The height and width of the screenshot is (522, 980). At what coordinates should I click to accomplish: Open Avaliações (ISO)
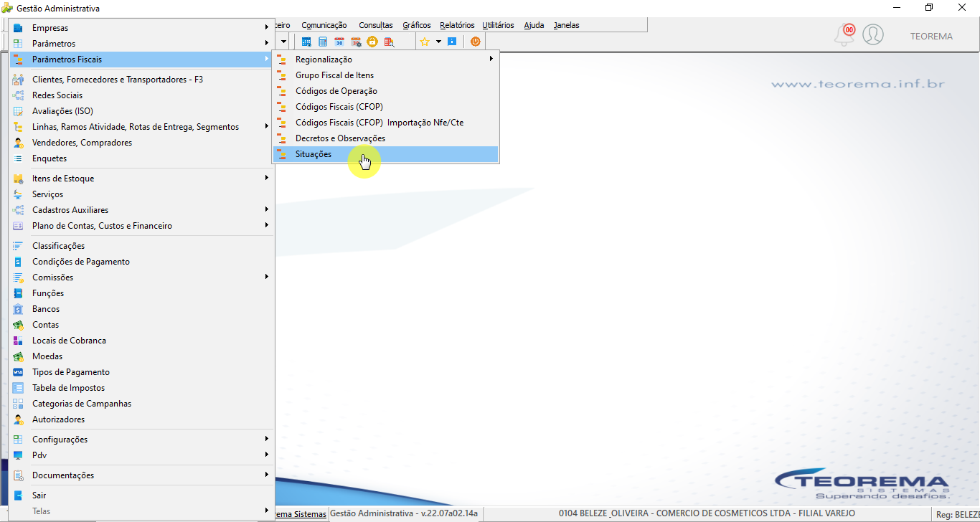pos(142,111)
